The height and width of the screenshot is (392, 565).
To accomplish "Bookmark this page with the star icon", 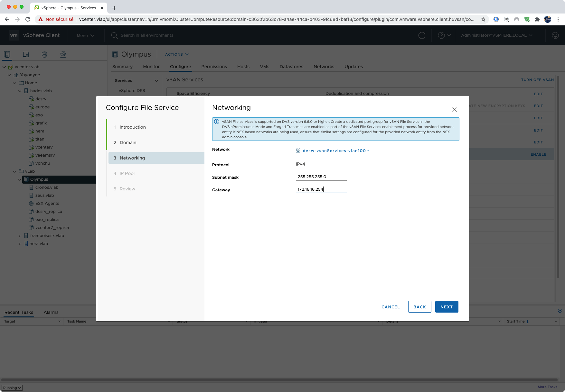I will click(x=483, y=19).
